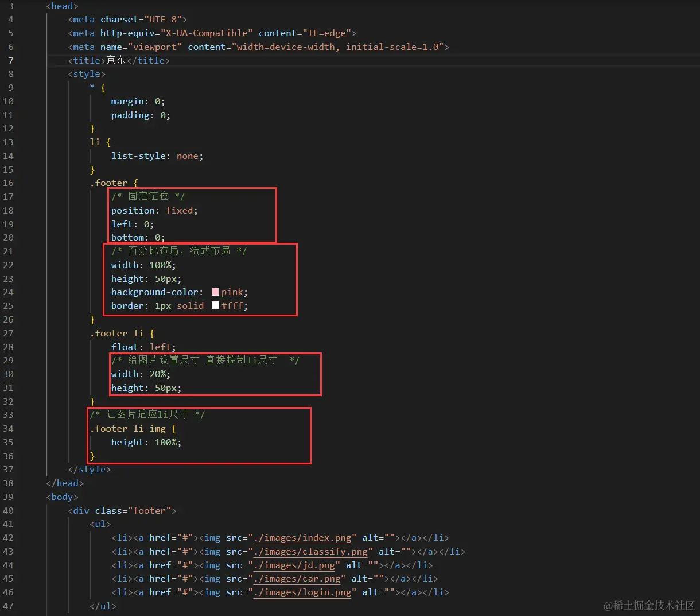Image resolution: width=700 pixels, height=616 pixels.
Task: Place cursor on the 京东 title text
Action: (116, 60)
